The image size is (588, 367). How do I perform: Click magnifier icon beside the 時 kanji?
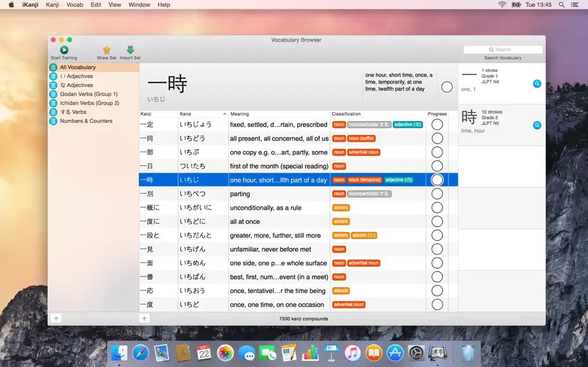click(537, 125)
